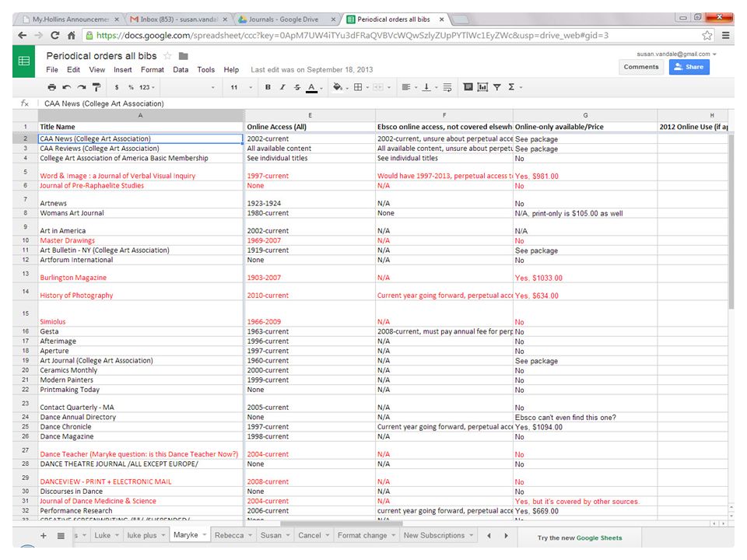This screenshot has width=747, height=560.
Task: Redo the last undone action
Action: click(x=82, y=87)
